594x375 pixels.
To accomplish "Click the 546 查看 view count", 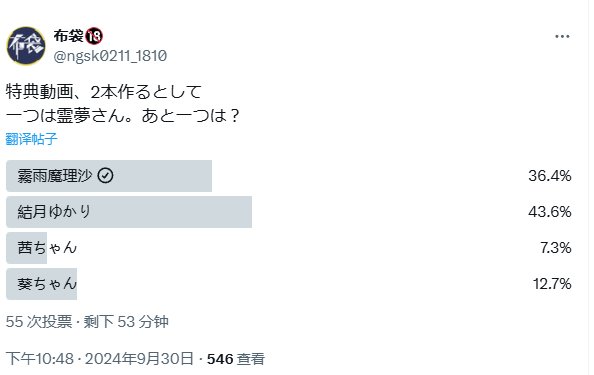I will (236, 359).
